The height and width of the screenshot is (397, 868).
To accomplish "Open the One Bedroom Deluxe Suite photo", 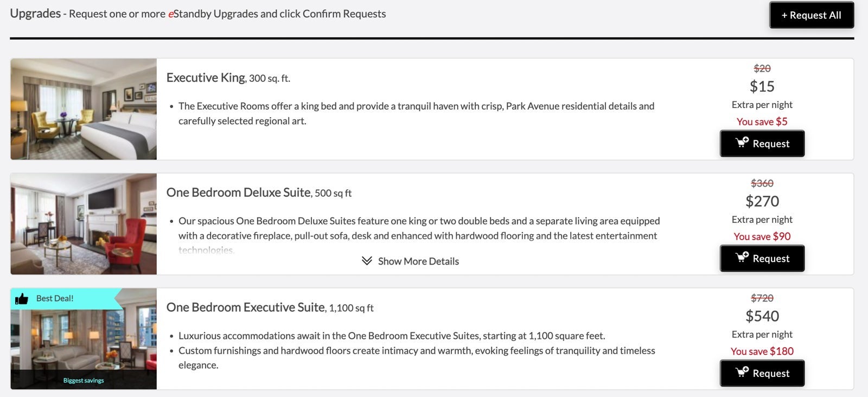I will coord(84,224).
